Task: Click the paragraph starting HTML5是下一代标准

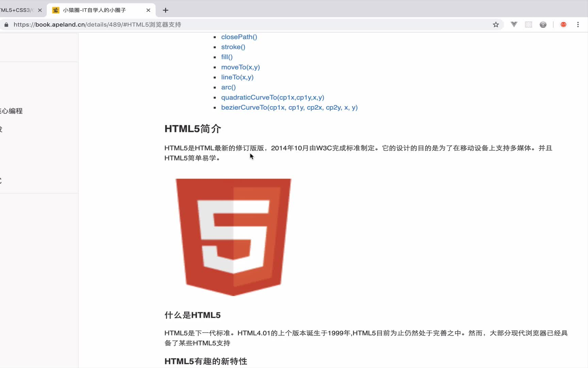Action: pos(366,338)
